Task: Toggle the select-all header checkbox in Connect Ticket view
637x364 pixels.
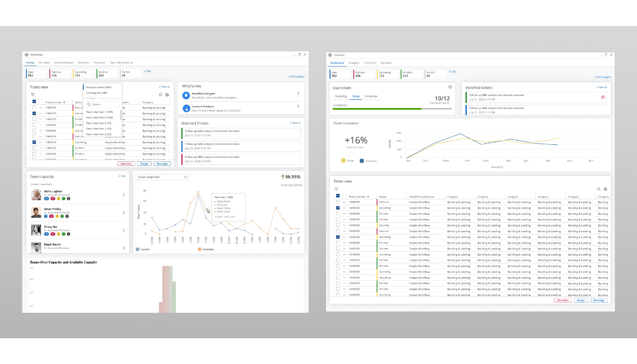Action: tap(338, 196)
